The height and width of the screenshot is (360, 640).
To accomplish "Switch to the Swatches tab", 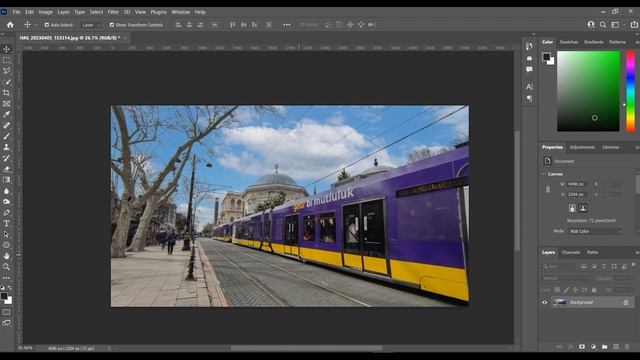I will click(569, 42).
